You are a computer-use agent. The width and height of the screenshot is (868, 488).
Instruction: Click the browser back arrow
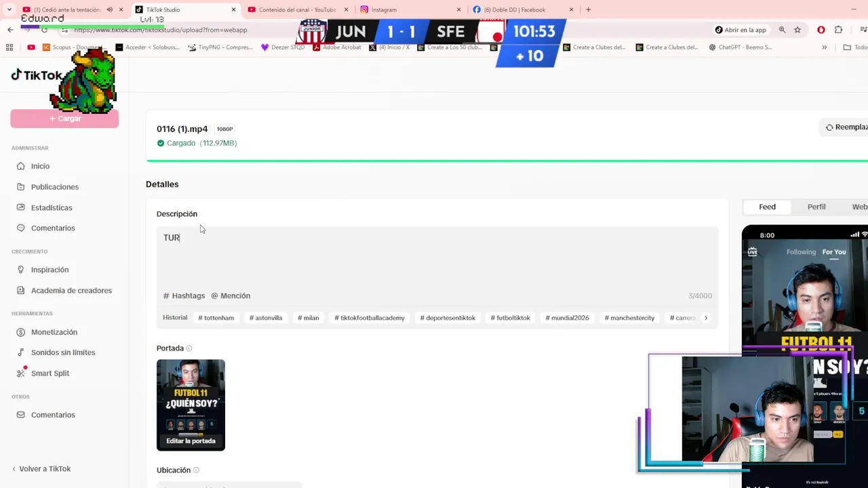coord(10,30)
